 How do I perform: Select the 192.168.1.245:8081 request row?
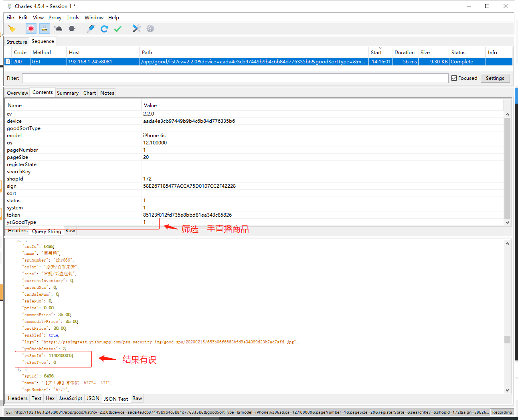258,61
